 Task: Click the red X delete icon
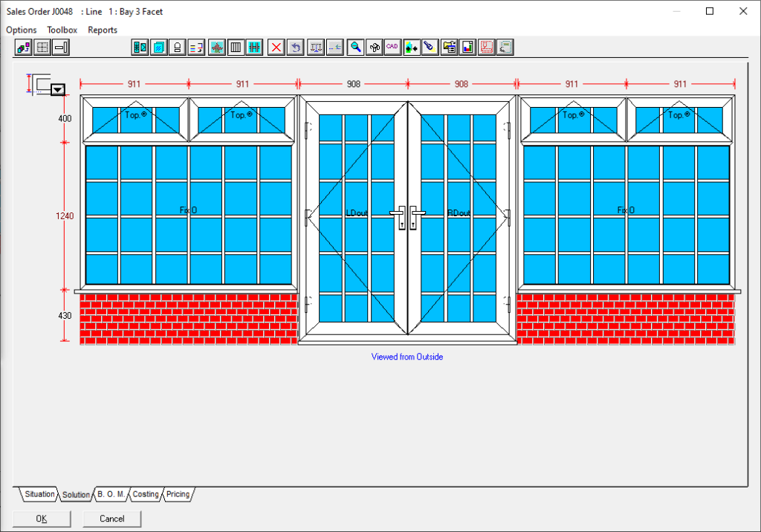(276, 48)
